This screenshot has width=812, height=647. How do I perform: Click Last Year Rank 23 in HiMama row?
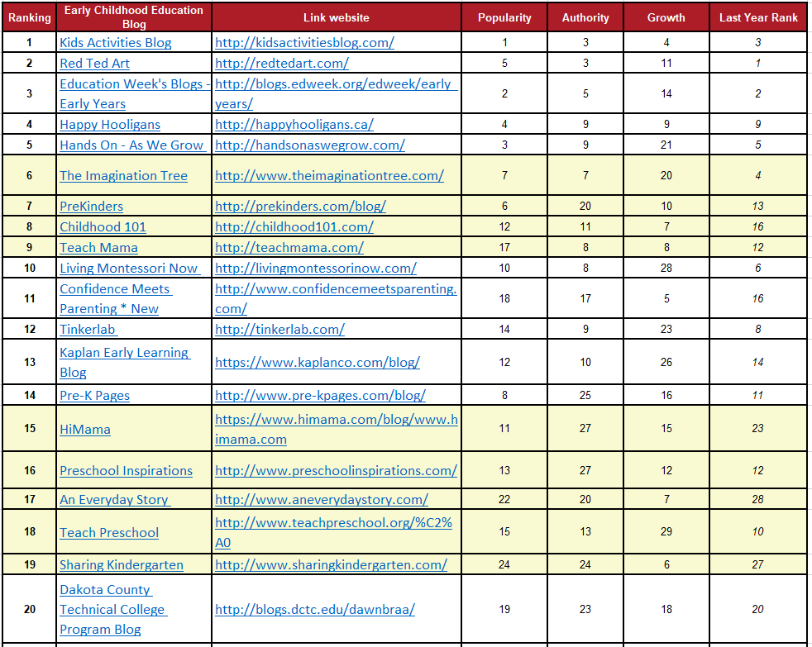tap(757, 428)
